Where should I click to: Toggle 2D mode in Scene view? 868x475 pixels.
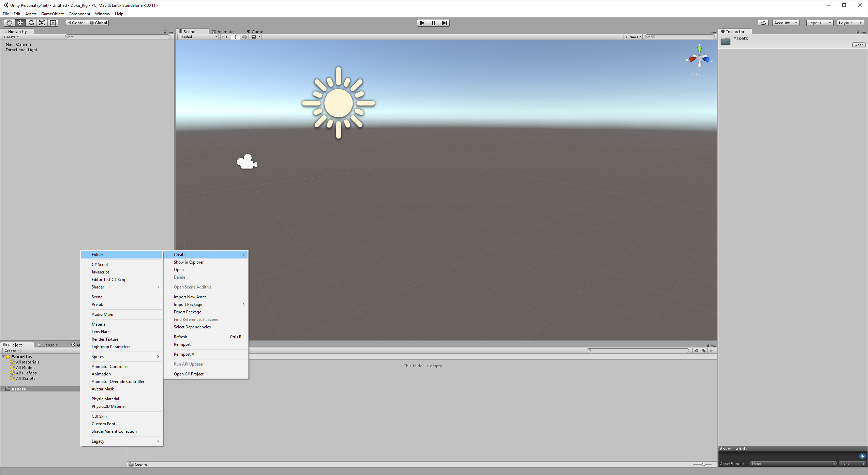224,37
